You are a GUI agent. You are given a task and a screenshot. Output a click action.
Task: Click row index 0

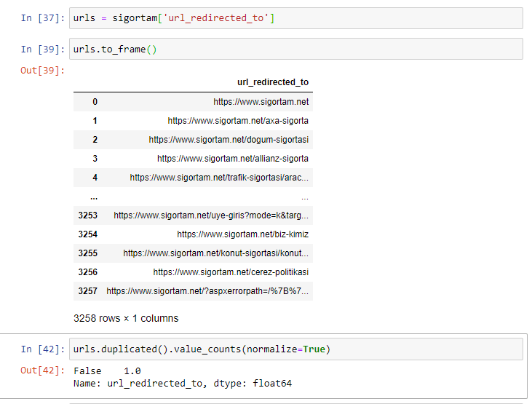(95, 102)
